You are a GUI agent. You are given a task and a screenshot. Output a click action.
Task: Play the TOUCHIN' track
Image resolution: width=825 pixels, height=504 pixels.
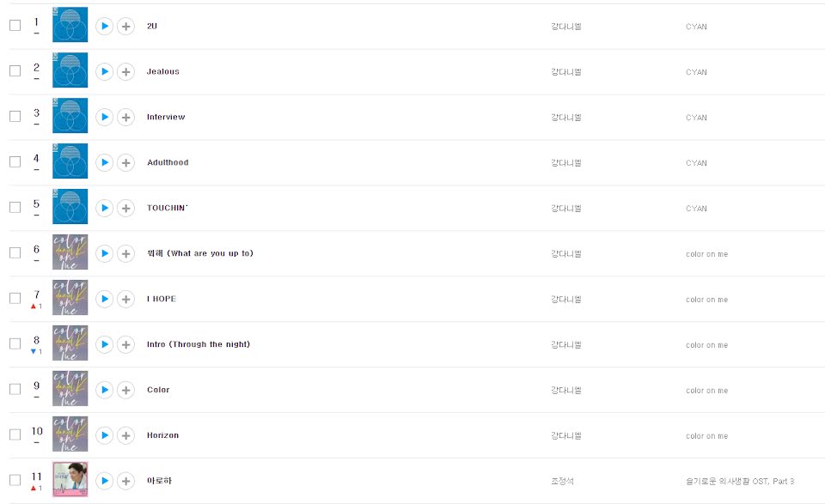[x=104, y=208]
